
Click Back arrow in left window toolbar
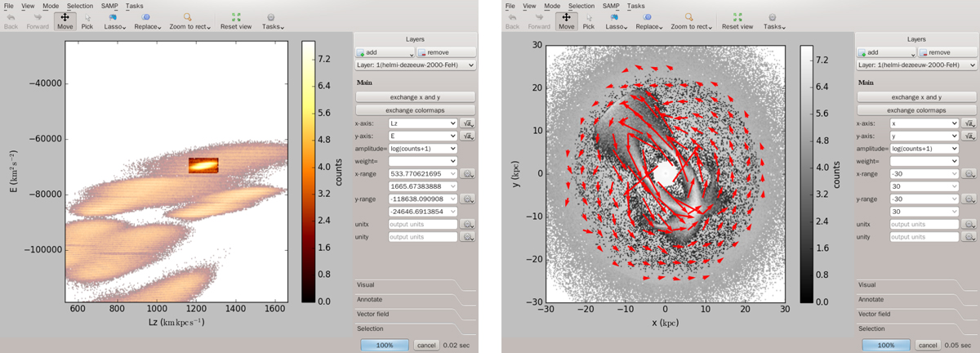(11, 20)
